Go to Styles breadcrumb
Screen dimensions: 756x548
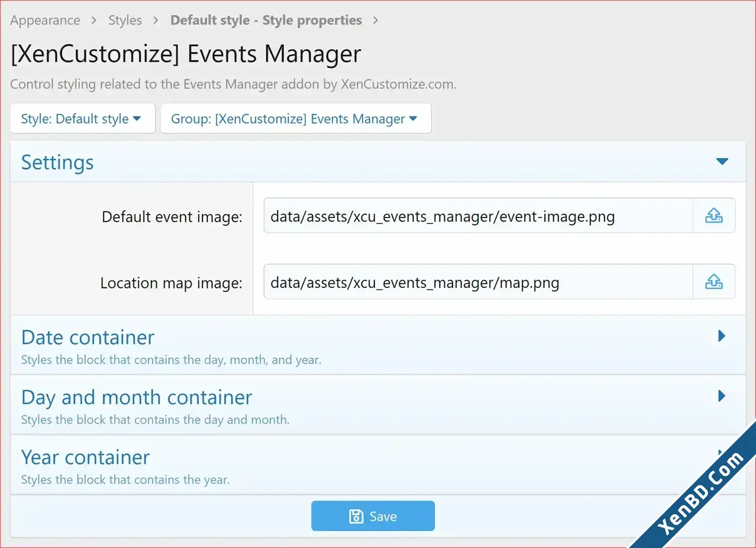point(125,20)
